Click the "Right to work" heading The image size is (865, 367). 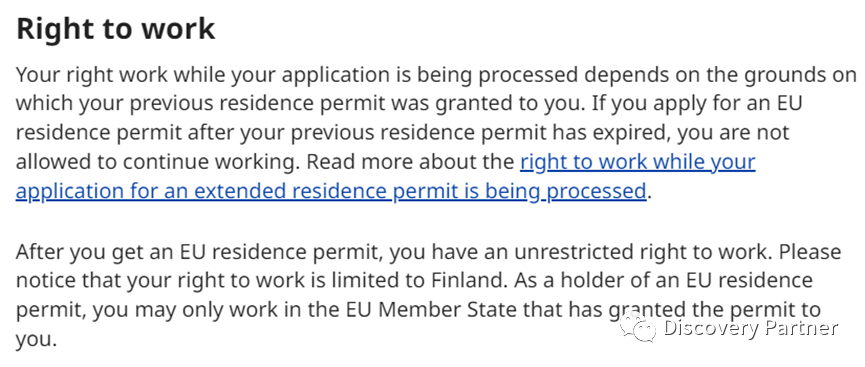tap(116, 29)
